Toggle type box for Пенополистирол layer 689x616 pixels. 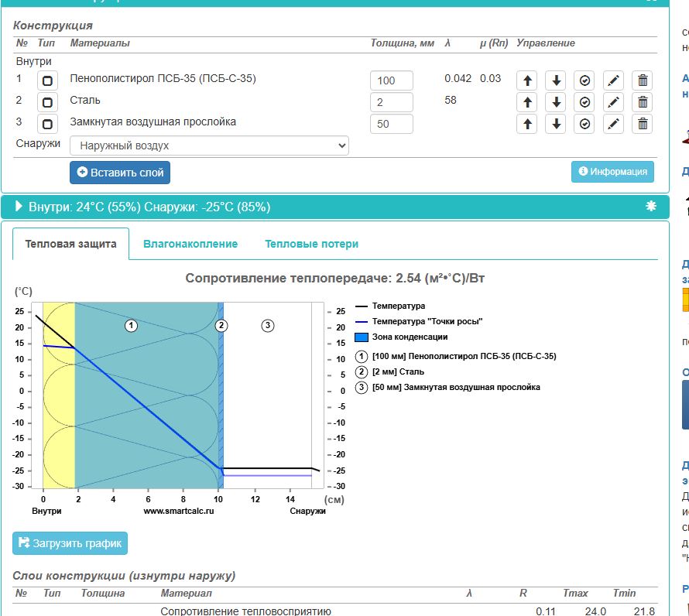click(48, 80)
